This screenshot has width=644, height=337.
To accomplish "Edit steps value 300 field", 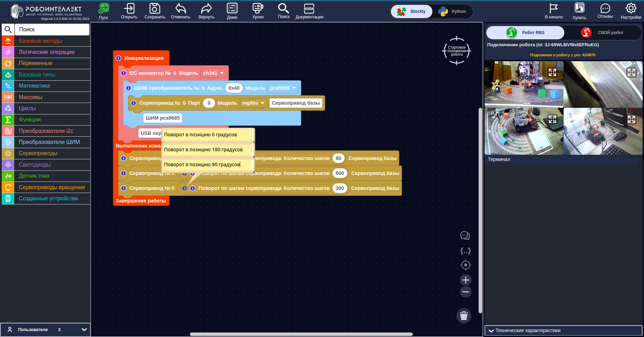I will coord(340,188).
